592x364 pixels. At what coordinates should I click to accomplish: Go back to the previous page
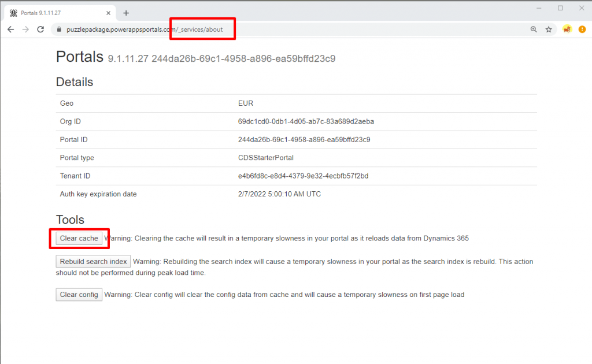pyautogui.click(x=10, y=29)
